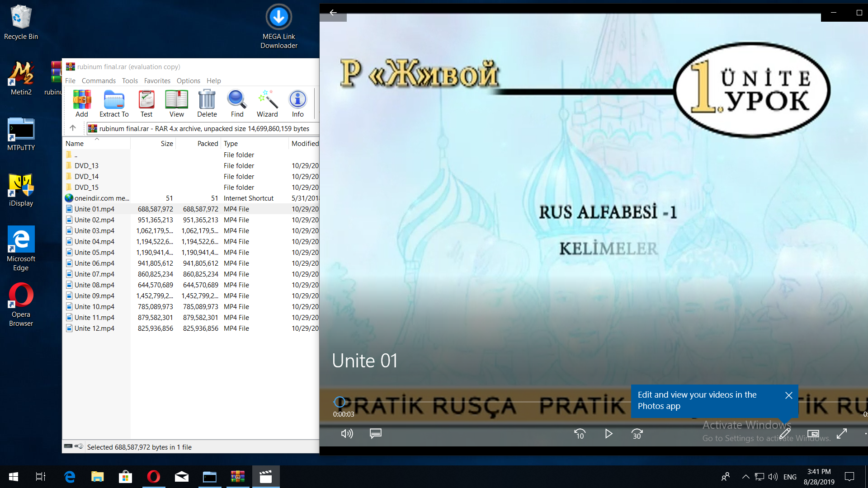Open Recycle Bin desktop icon

21,23
